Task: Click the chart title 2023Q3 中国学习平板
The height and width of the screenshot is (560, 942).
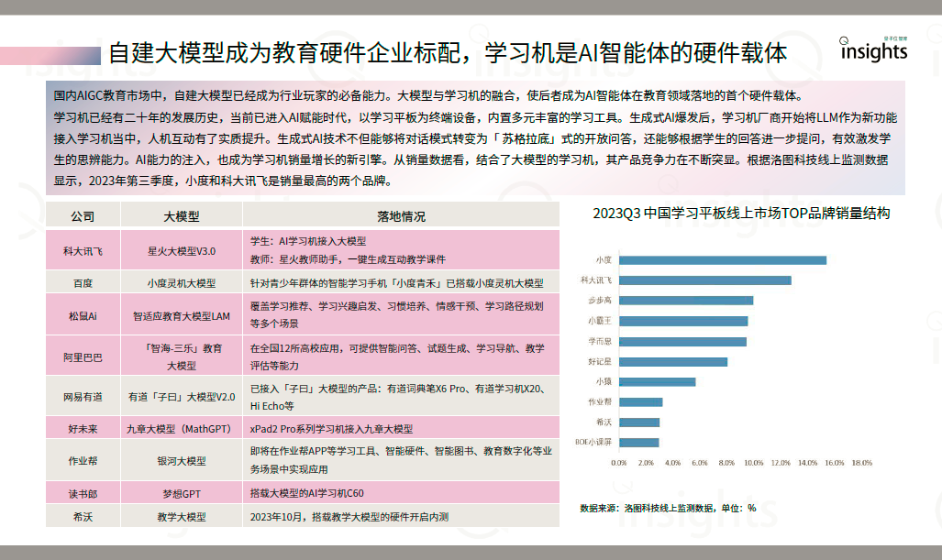Action: point(741,213)
